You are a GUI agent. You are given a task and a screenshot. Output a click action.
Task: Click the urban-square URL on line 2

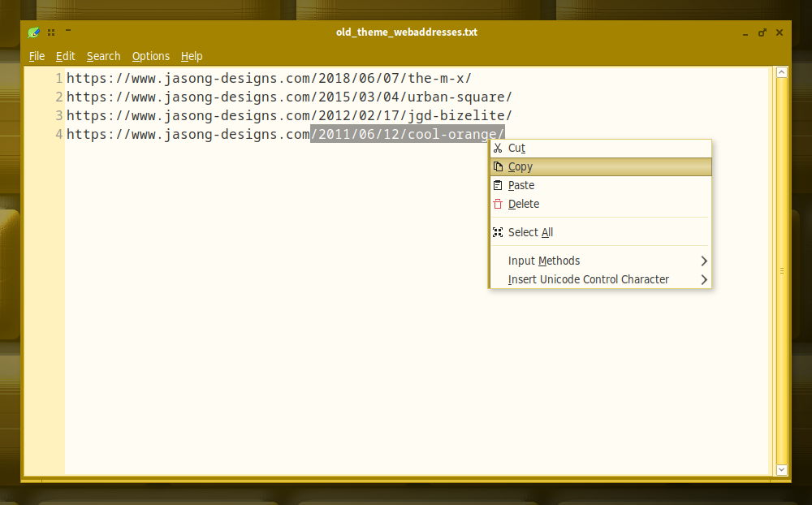click(289, 97)
